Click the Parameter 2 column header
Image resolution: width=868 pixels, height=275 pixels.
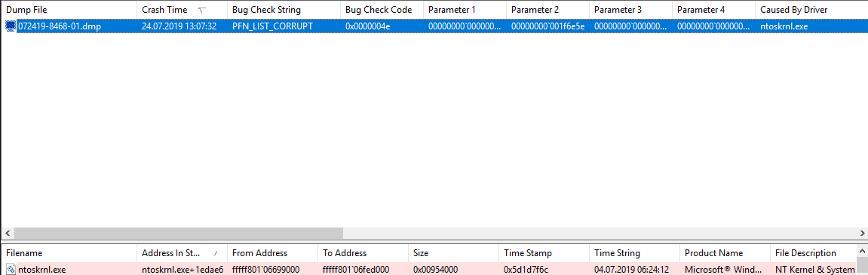tap(548, 9)
